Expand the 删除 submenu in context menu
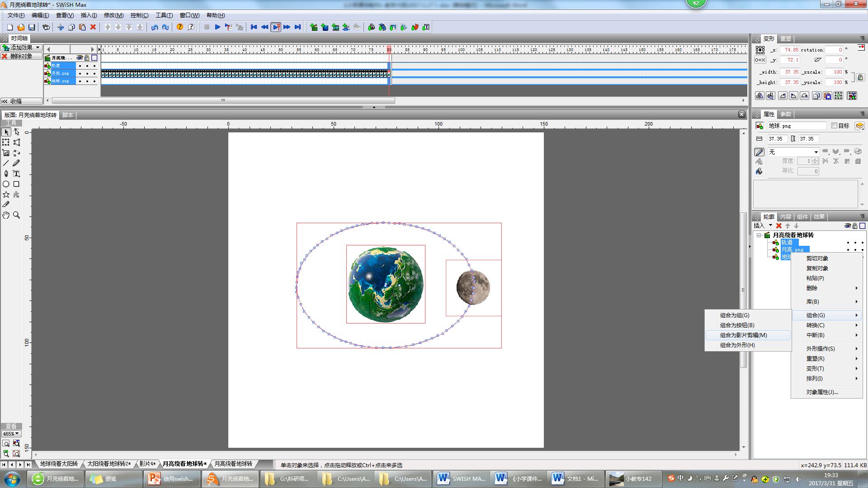The width and height of the screenshot is (868, 488). (x=827, y=288)
